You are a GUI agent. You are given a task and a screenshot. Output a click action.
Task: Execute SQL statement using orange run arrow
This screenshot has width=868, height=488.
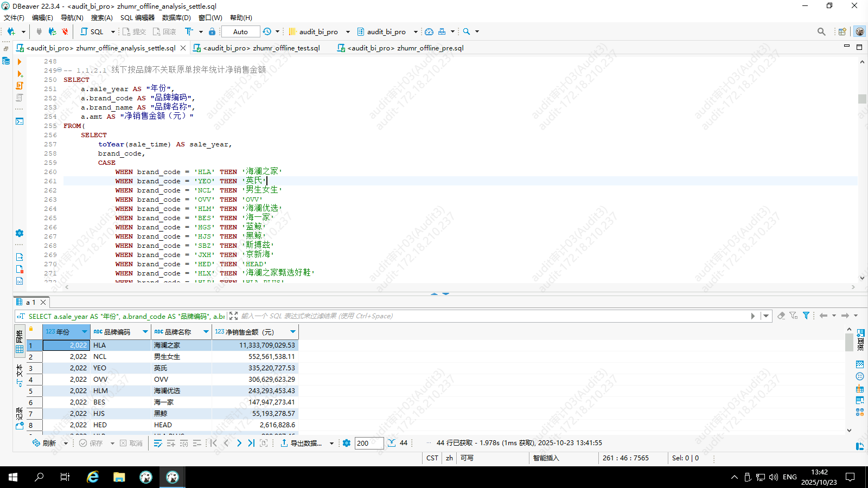click(20, 62)
